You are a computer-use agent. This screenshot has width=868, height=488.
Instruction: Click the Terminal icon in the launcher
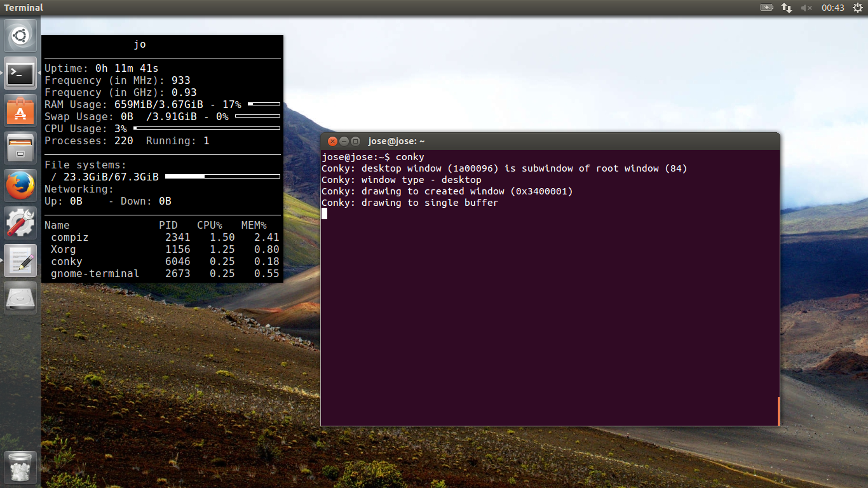[x=20, y=74]
